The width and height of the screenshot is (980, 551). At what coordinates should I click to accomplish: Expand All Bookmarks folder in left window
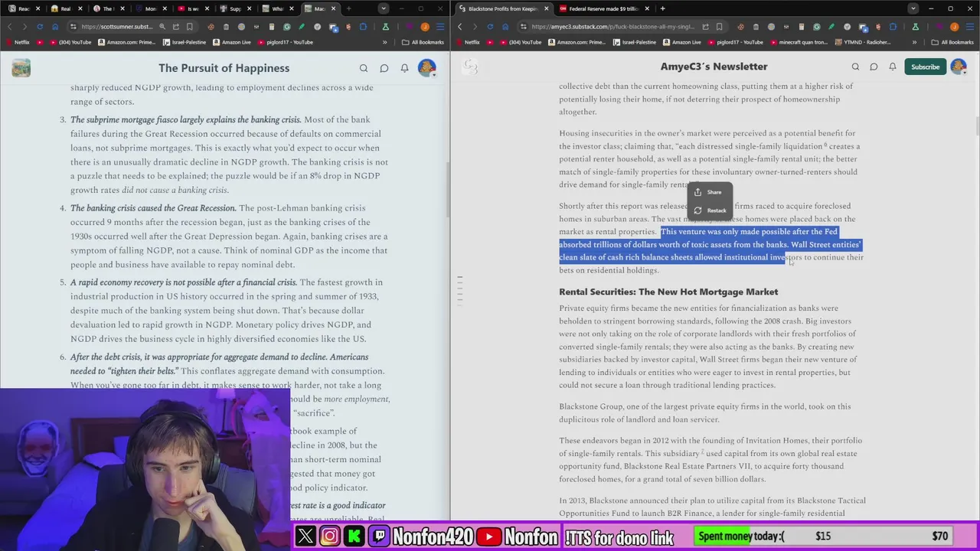(x=423, y=42)
